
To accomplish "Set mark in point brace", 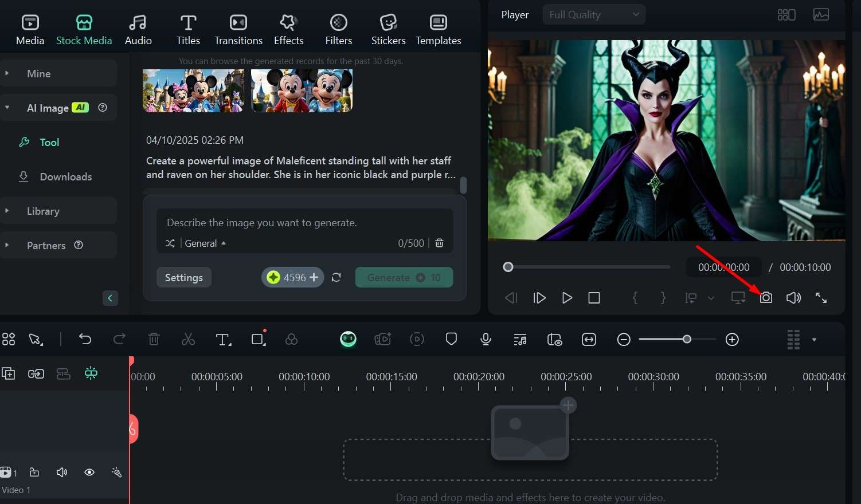I will [635, 298].
